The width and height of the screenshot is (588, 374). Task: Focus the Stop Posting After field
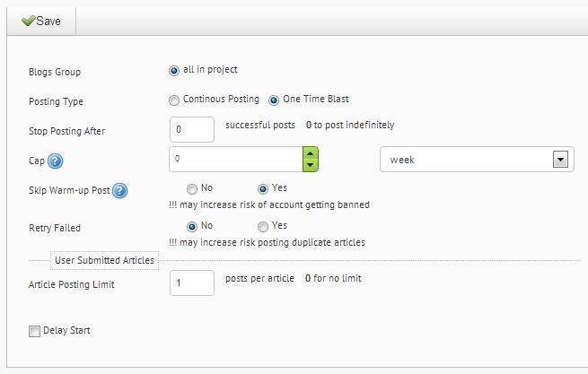(192, 130)
